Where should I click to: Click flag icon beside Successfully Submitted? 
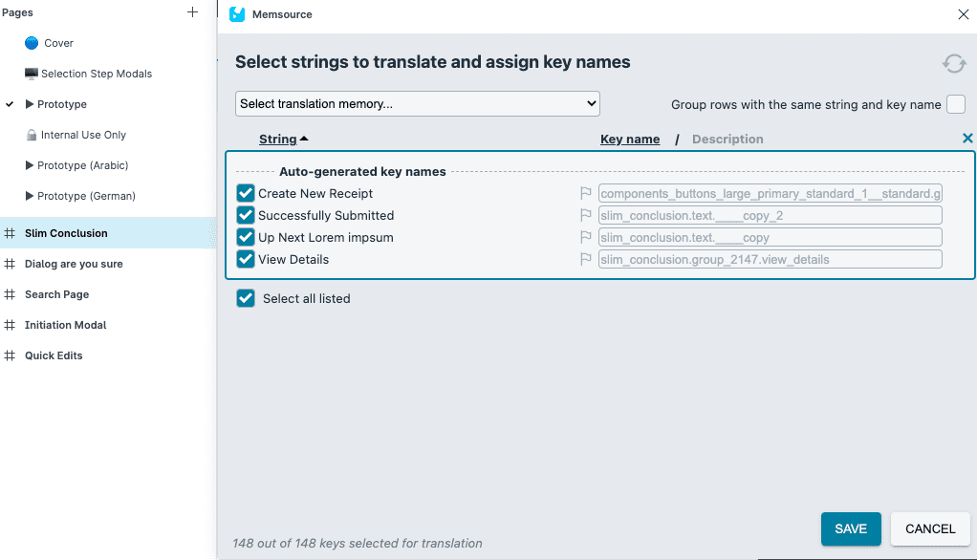tap(586, 215)
